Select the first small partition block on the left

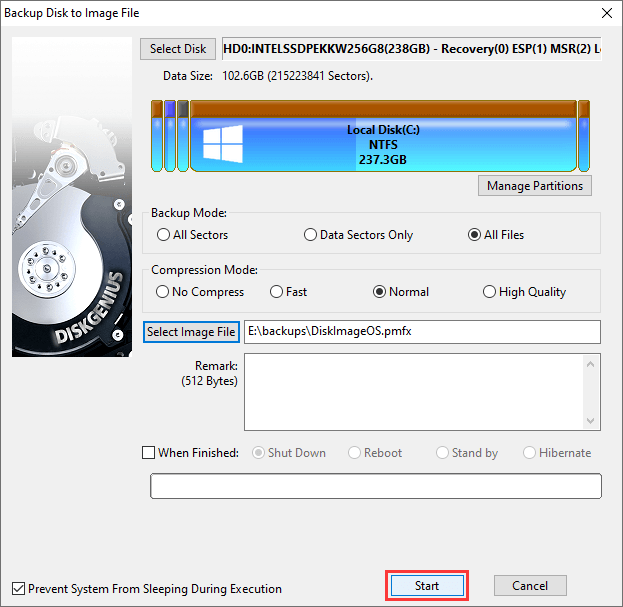[x=156, y=136]
